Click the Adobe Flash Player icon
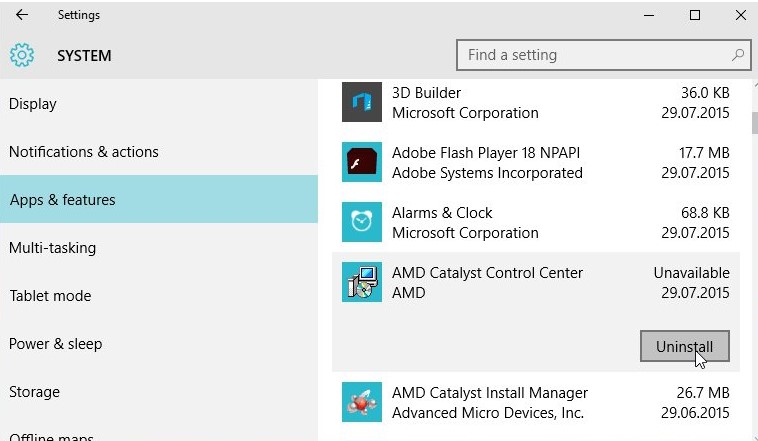758x441 pixels. coord(362,162)
